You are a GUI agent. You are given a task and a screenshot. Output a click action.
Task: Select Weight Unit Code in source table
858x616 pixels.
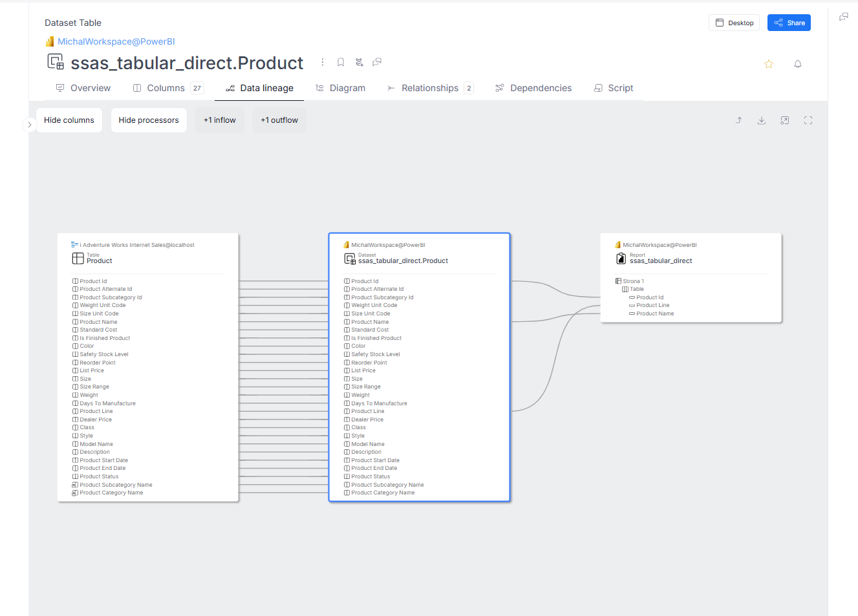coord(103,305)
